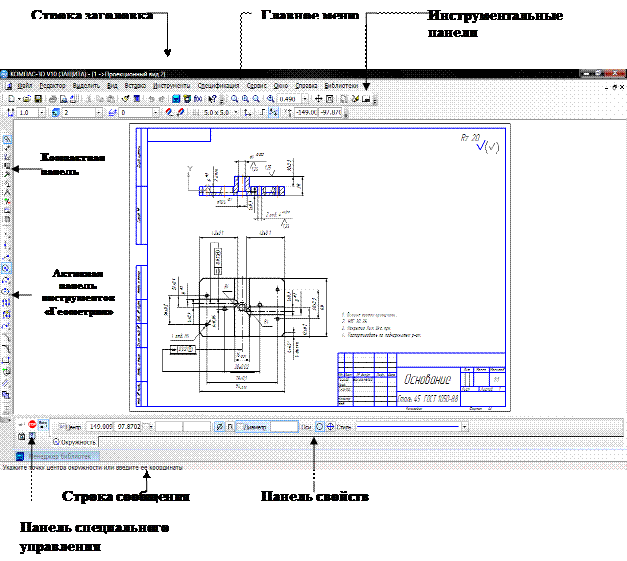Image resolution: width=627 pixels, height=561 pixels.
Task: Select the Rectangle tool in Geometry panel
Action: point(6,360)
